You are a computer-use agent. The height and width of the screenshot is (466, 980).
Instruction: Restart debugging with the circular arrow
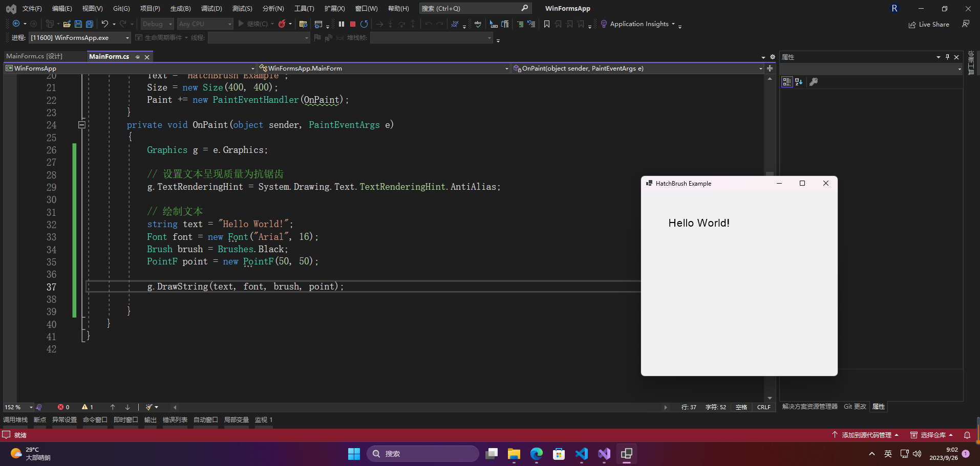[x=364, y=24]
